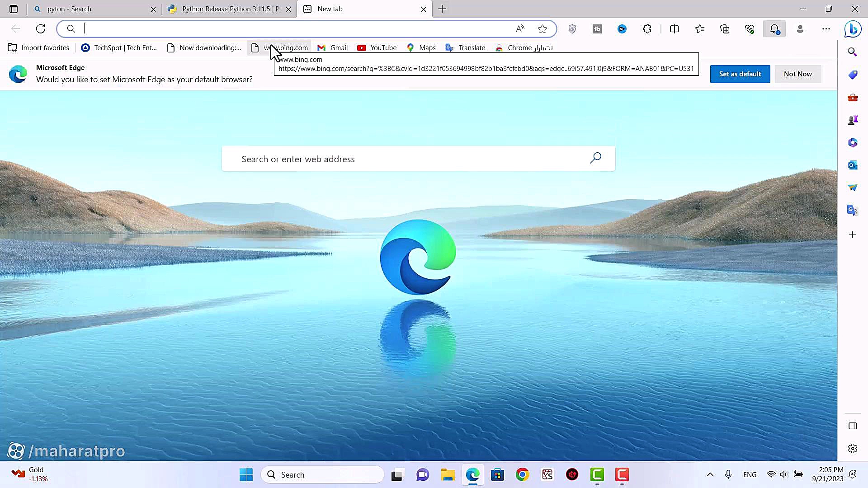Open sidebar settings gear icon
Screen dimensions: 868x488
[x=853, y=449]
